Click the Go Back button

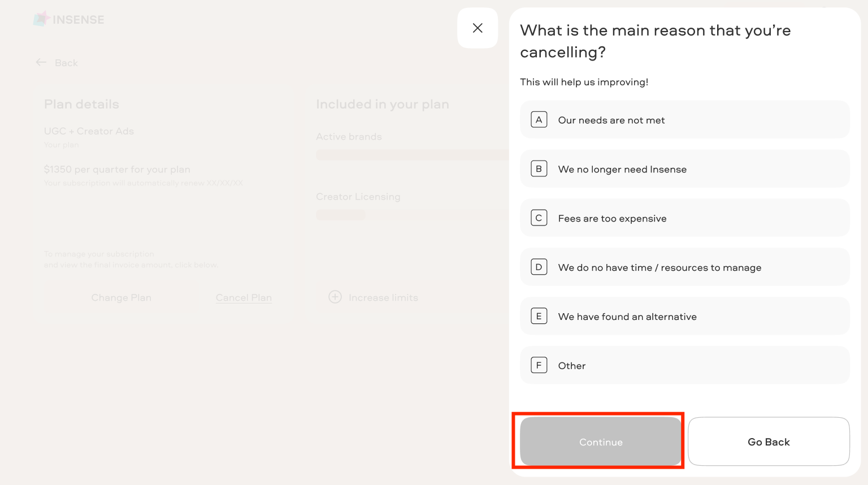769,441
